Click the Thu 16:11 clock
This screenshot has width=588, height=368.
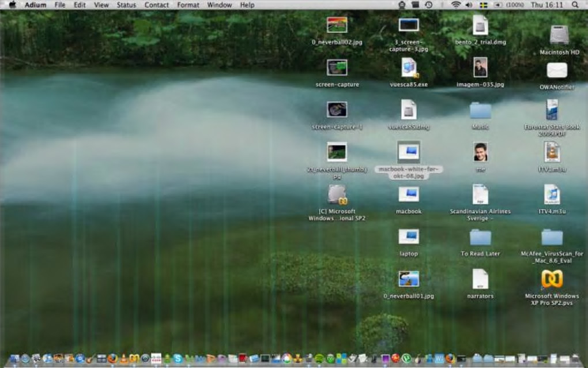click(546, 5)
